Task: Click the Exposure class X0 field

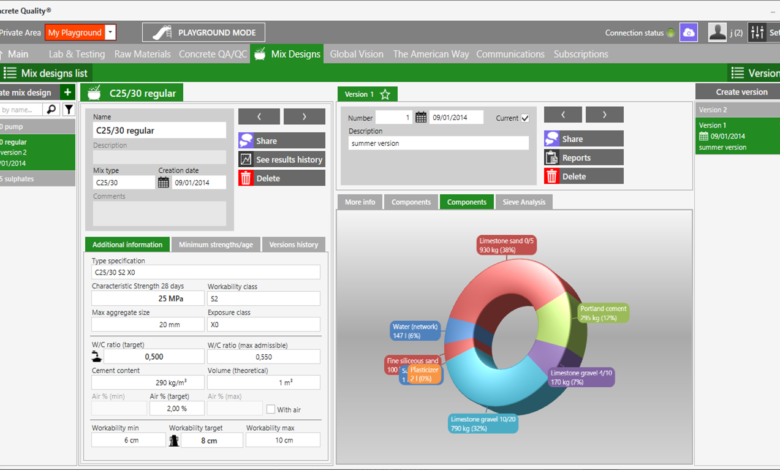Action: (264, 324)
